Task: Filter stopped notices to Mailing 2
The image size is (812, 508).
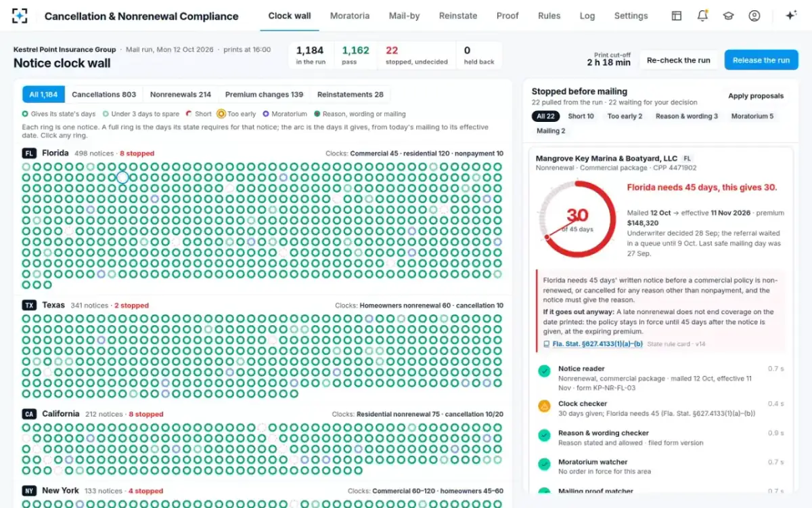Action: coord(551,131)
